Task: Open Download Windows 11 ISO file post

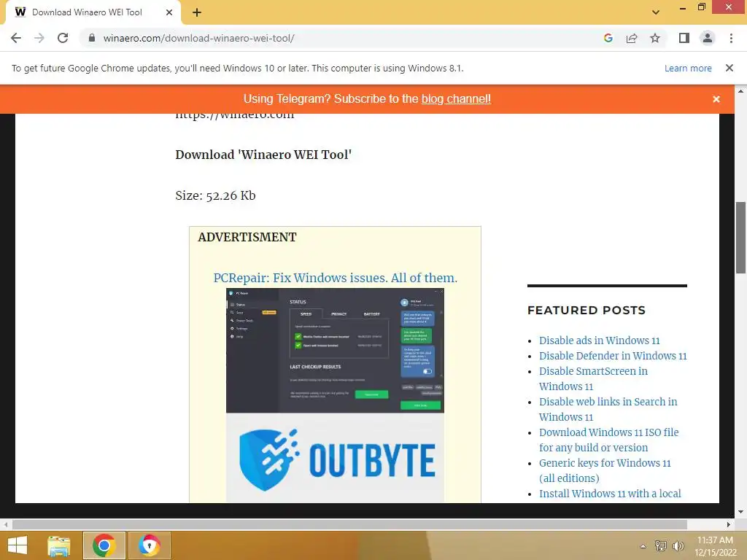Action: [x=609, y=440]
